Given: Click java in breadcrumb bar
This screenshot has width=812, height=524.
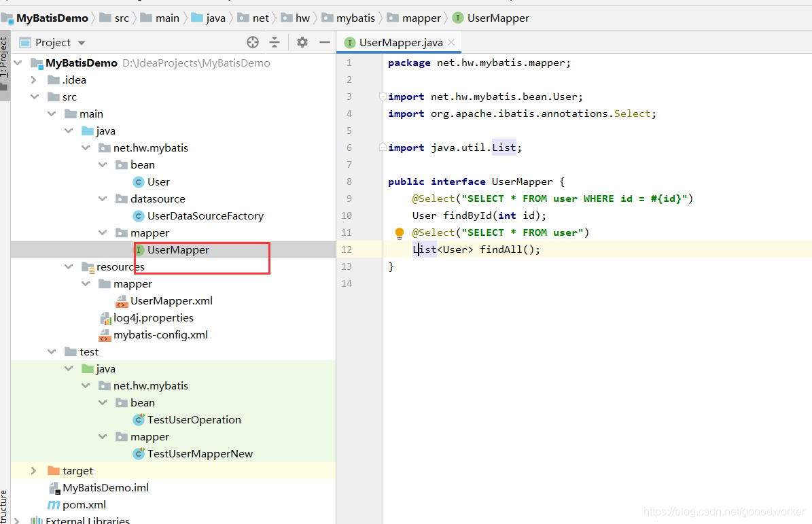Looking at the screenshot, I should (x=216, y=18).
